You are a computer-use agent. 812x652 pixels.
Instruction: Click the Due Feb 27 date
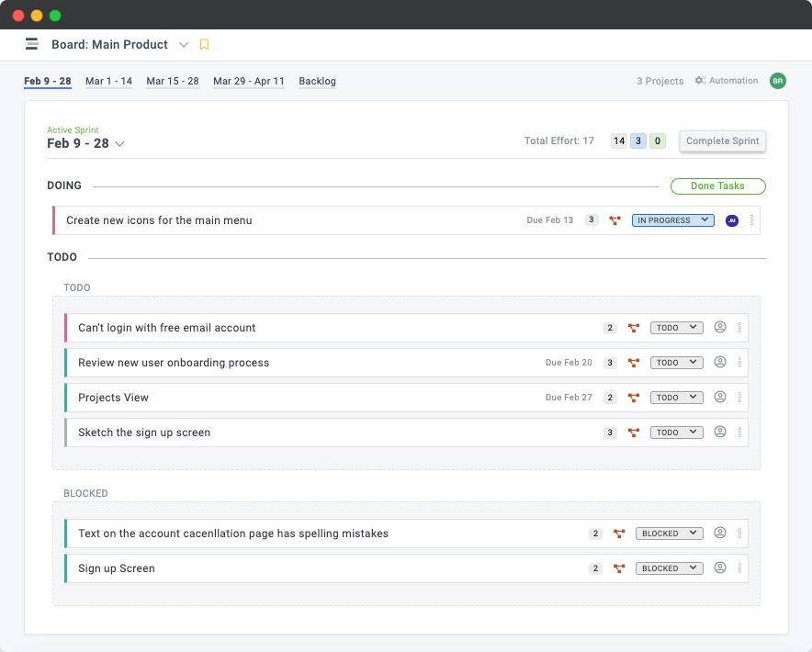569,398
